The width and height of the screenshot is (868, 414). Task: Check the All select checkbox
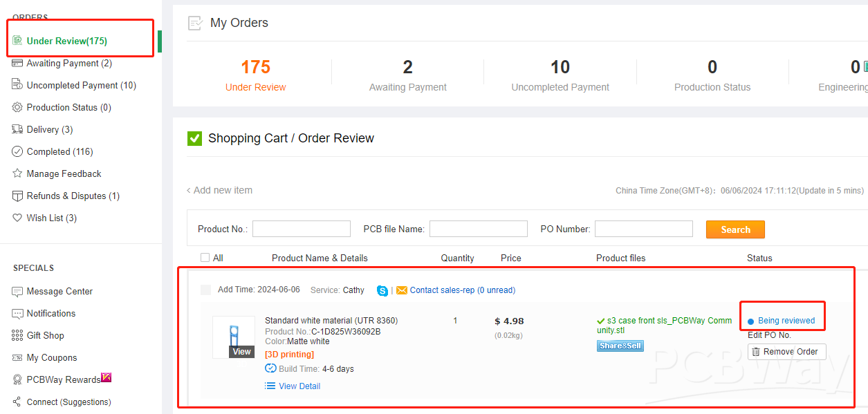point(205,258)
